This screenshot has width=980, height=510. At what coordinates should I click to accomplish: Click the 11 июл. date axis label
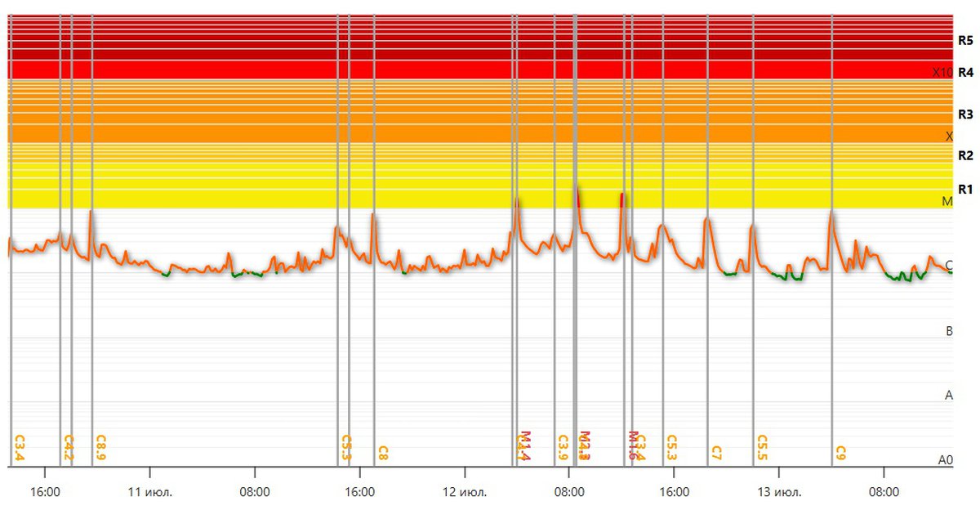tap(149, 493)
